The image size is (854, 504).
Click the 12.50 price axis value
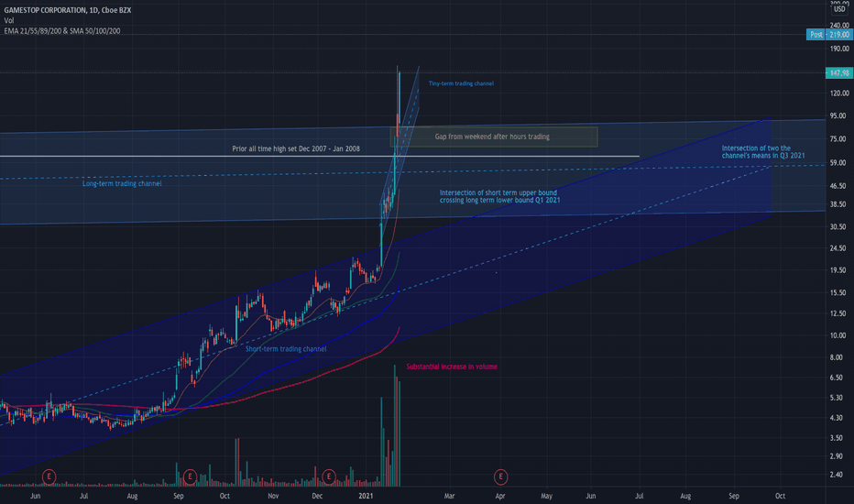[838, 313]
